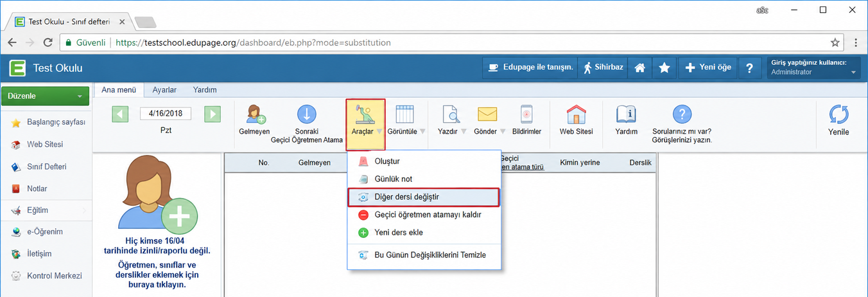868x297 pixels.
Task: Click the Görüntüle grid icon
Action: click(x=404, y=114)
